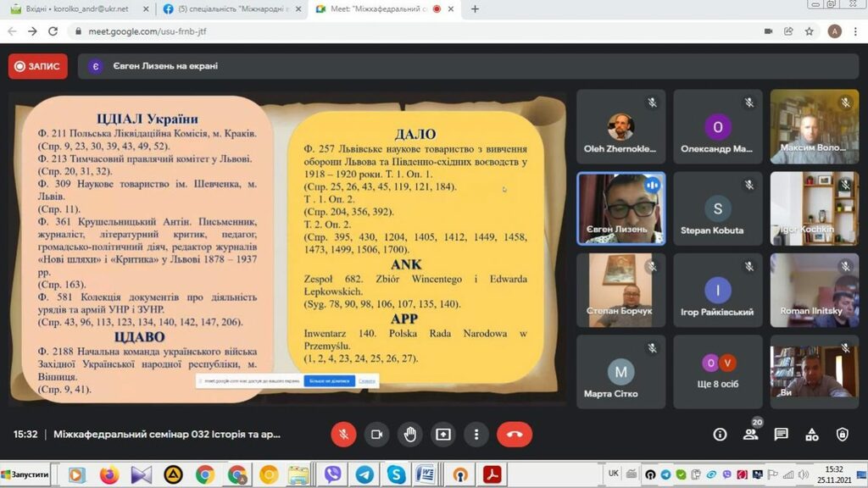
Task: Click the Present now screen-share icon
Action: 443,435
